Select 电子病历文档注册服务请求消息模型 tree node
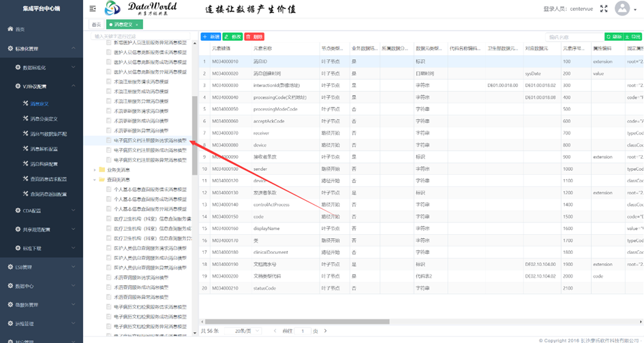The height and width of the screenshot is (343, 644). [x=150, y=140]
